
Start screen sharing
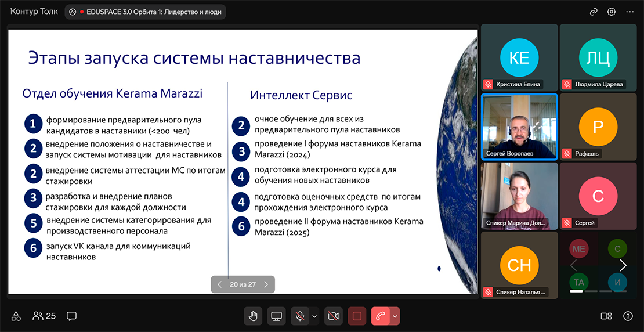(277, 316)
